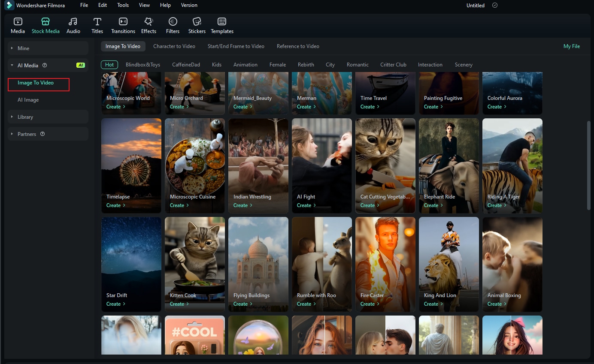Select Image To Video in the sidebar
Viewport: 594px width, 364px height.
(x=36, y=83)
